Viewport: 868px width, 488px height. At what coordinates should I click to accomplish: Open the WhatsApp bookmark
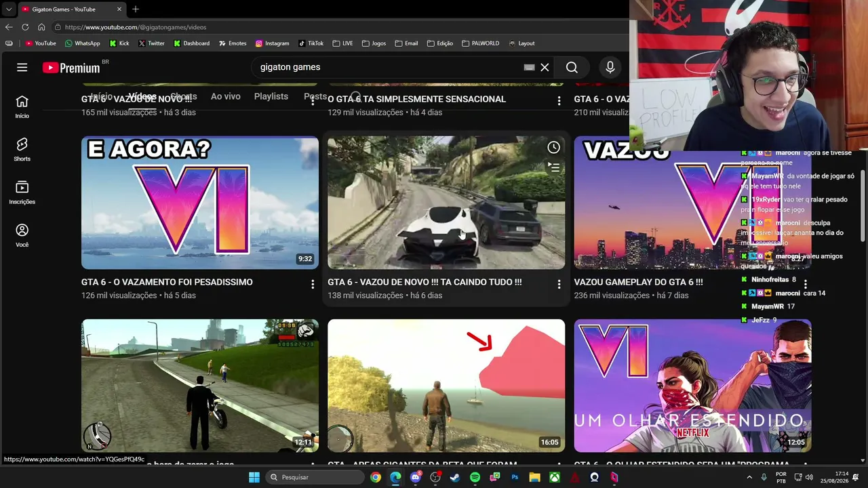tap(83, 43)
